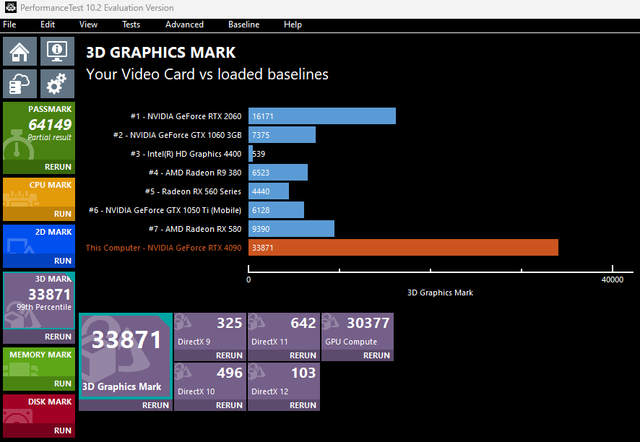
Task: Select '#2 - NVIDIA GeForce GTX 1060 3GB' label
Action: (177, 135)
